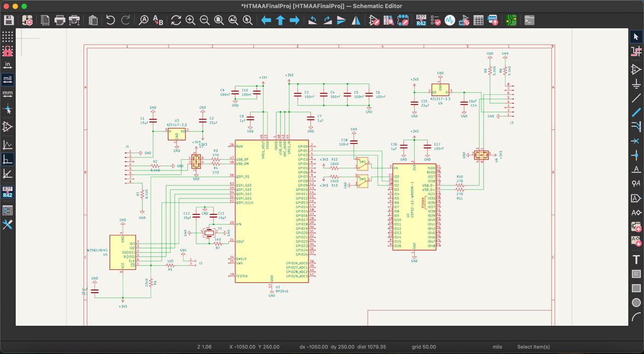Choose the Add Text tool
This screenshot has height=354, width=644.
pyautogui.click(x=636, y=260)
